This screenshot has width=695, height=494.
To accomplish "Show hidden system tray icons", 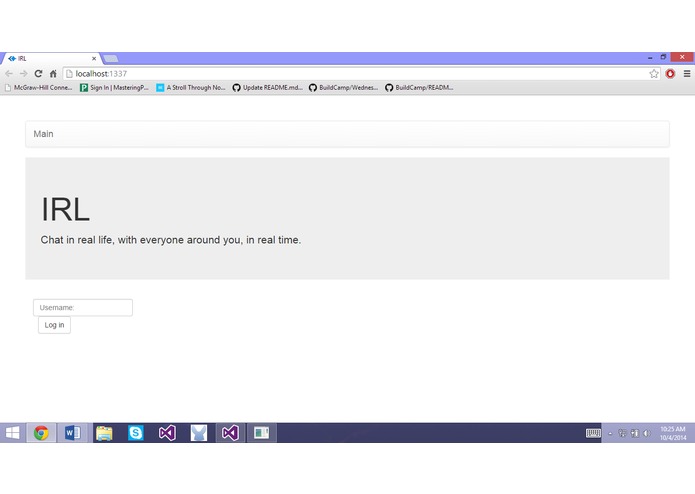I will coord(610,434).
